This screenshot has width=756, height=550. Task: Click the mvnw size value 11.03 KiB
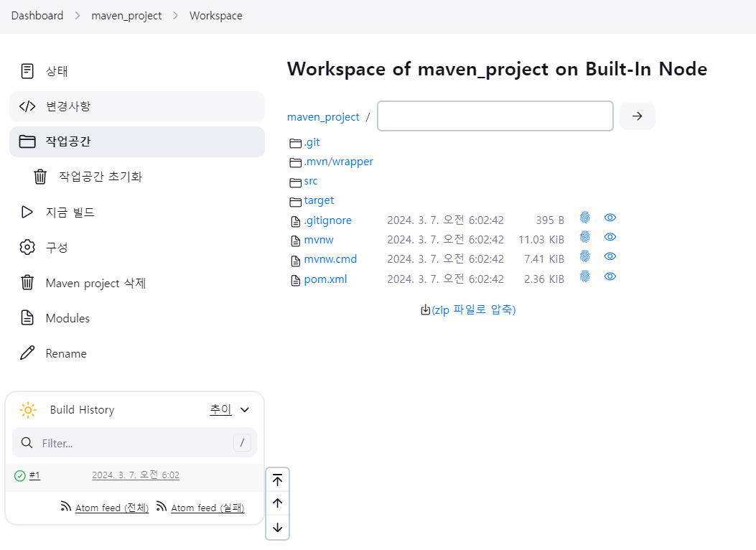click(541, 240)
